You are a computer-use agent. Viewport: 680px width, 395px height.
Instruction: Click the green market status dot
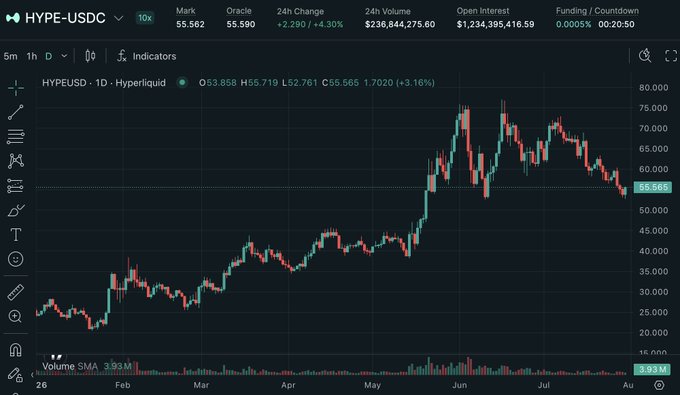coord(182,82)
